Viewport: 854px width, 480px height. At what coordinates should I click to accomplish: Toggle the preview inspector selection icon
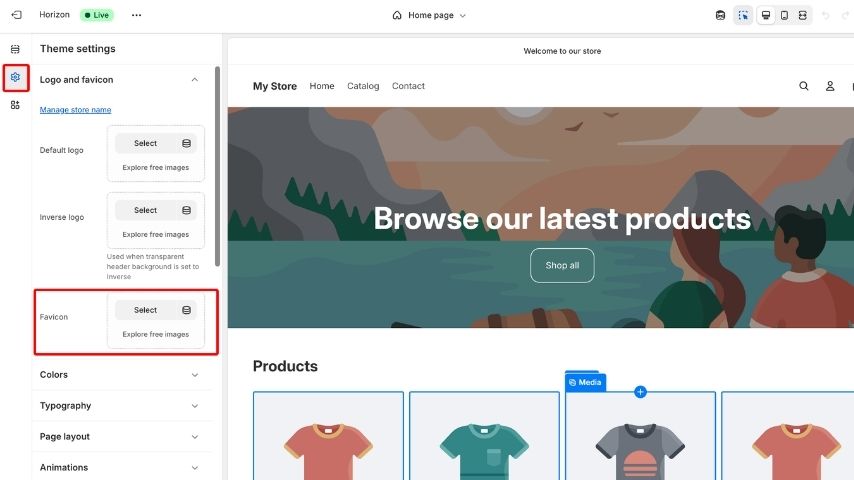click(x=743, y=15)
